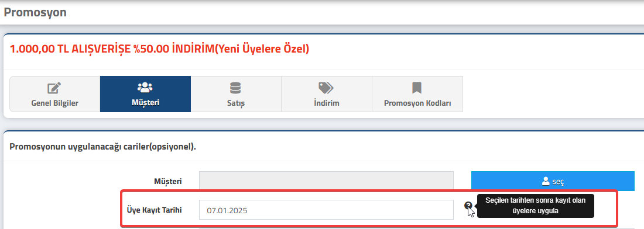Click the Üye Kayıt Tarihi label

(x=154, y=210)
